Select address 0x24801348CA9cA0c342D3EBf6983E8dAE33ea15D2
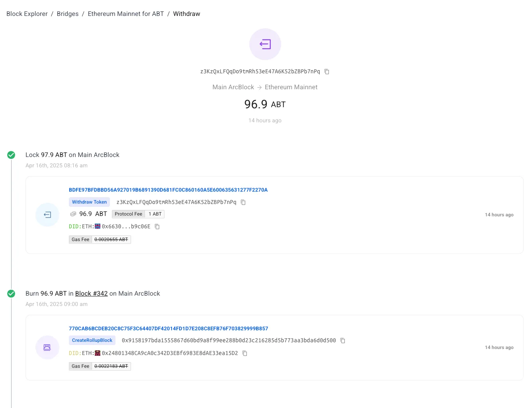Viewport: 532px width, 408px height. pos(170,353)
